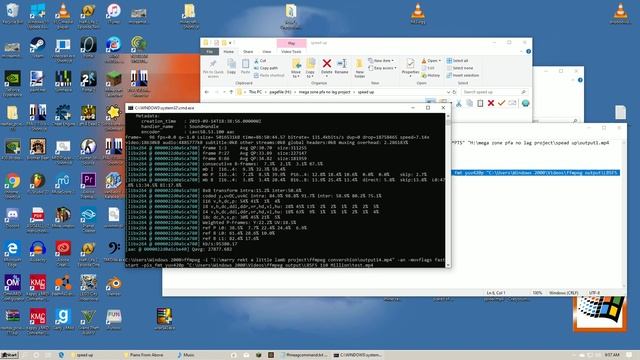The height and width of the screenshot is (360, 640).
Task: Open Explorer help question mark icon
Action: click(x=528, y=51)
